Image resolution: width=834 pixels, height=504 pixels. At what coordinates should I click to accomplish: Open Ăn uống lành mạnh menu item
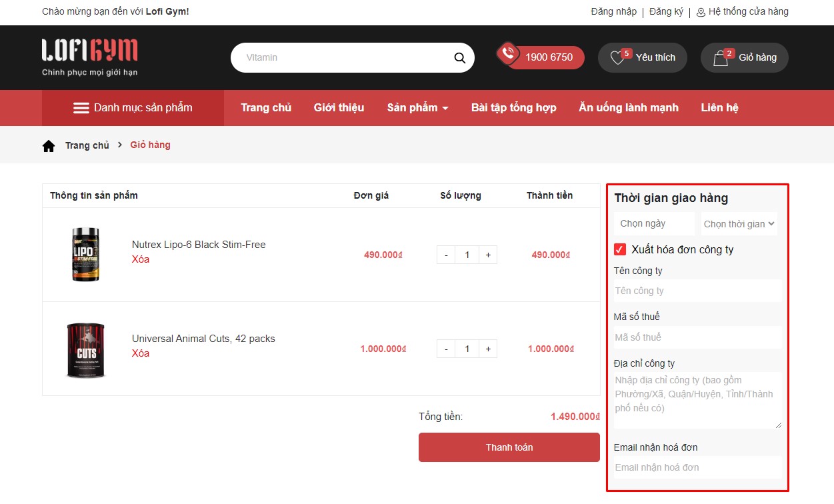[x=629, y=108]
